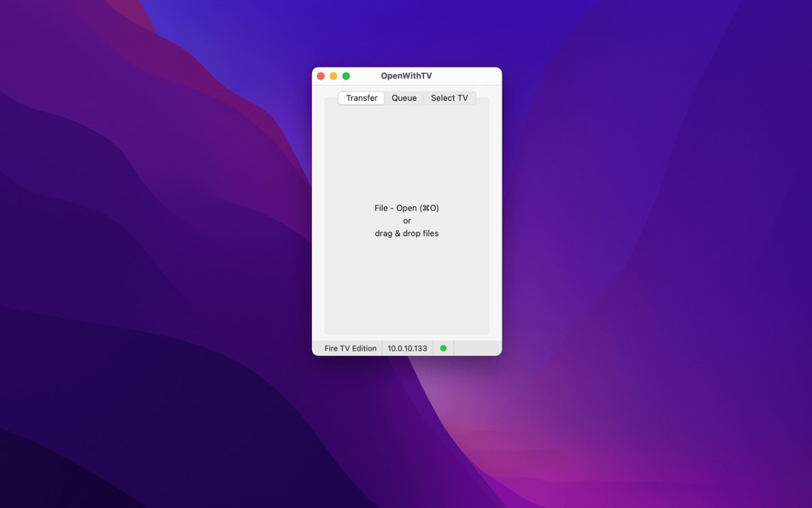812x508 pixels.
Task: Click the 'drag & drop files' text
Action: [407, 233]
